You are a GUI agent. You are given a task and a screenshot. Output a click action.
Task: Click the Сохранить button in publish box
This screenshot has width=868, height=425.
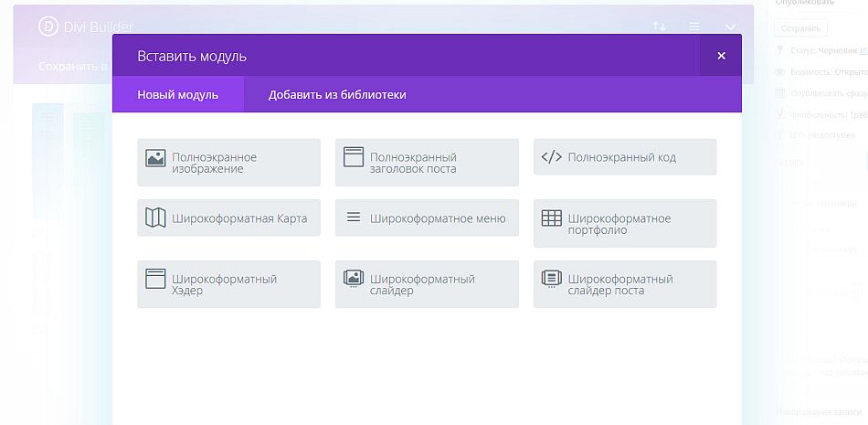800,28
